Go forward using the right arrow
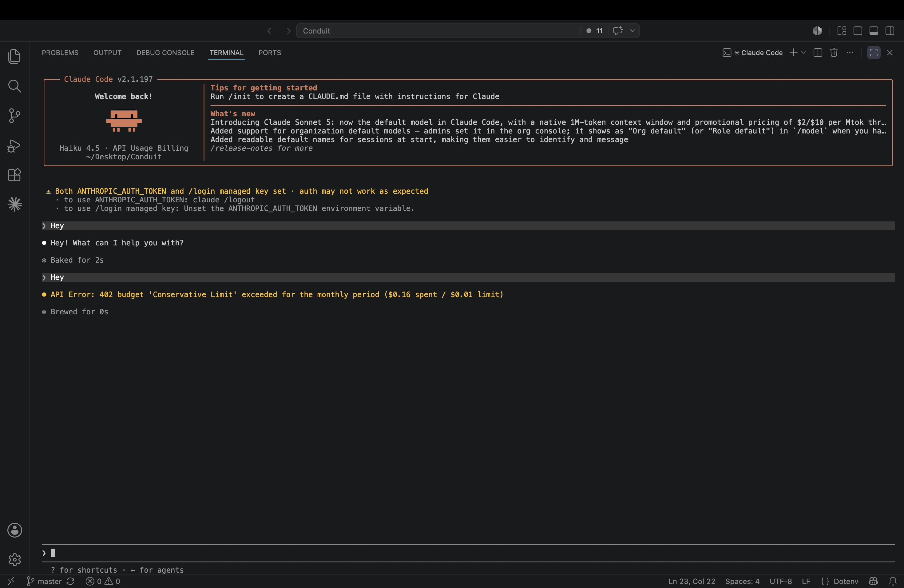The image size is (904, 588). click(287, 31)
